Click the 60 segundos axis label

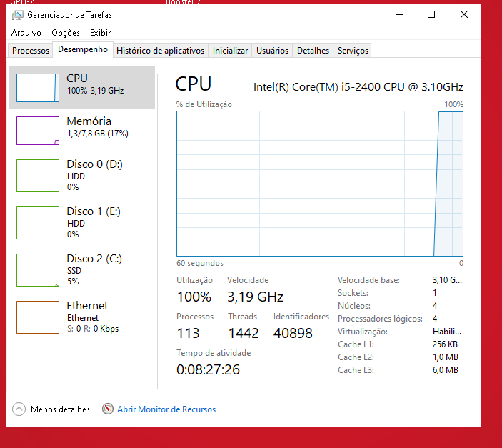200,263
